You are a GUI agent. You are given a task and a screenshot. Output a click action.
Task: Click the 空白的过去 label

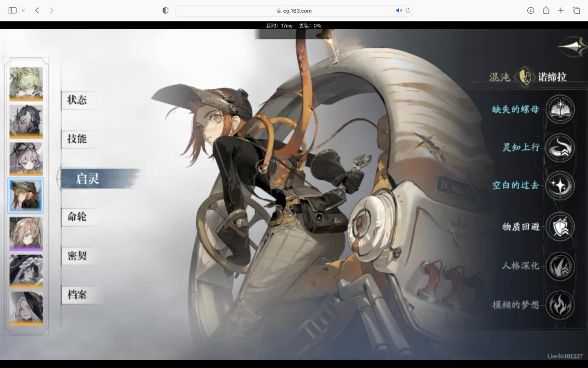coord(515,185)
